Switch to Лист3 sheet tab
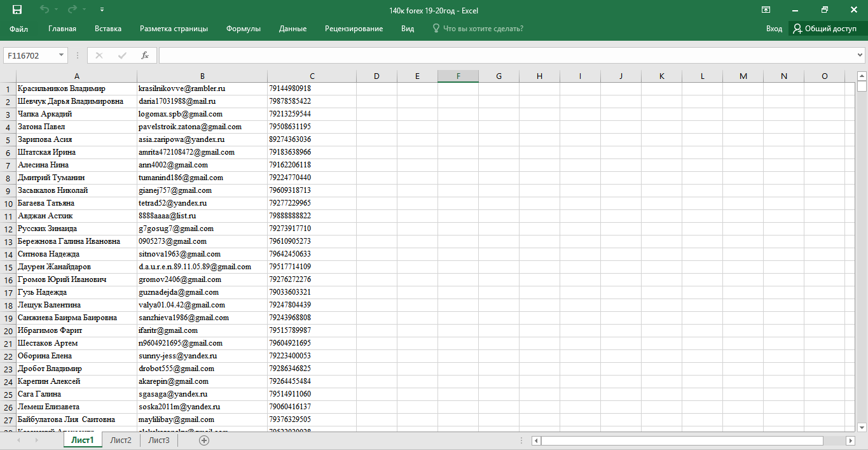868x450 pixels. click(159, 440)
